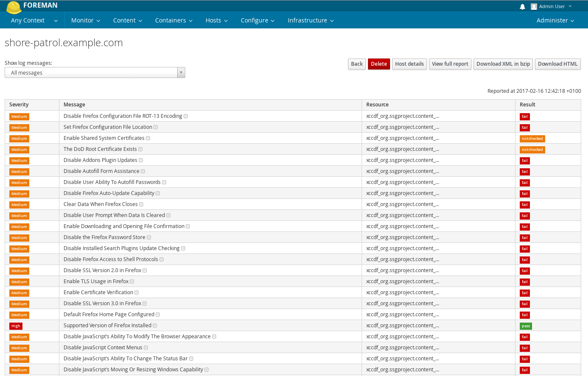Click the Severity column header
Image resolution: width=588 pixels, height=376 pixels.
(x=19, y=105)
